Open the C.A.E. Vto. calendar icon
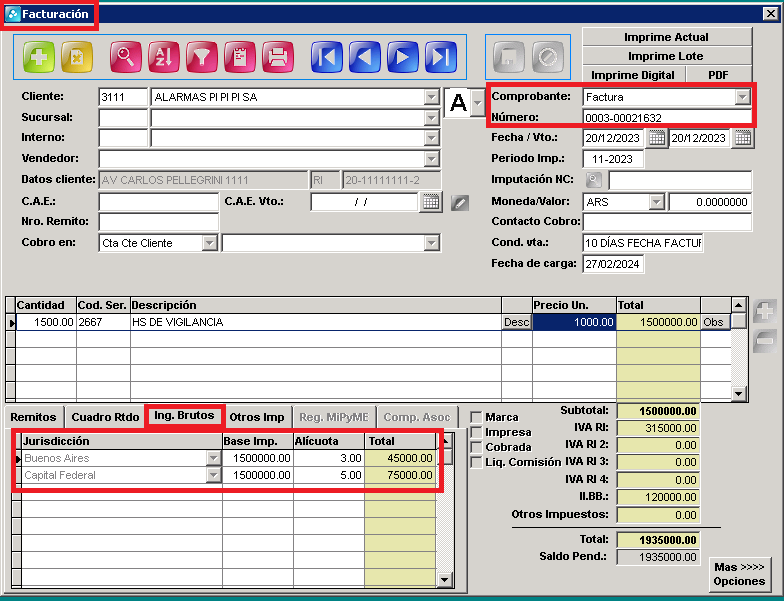The image size is (784, 601). pos(430,202)
